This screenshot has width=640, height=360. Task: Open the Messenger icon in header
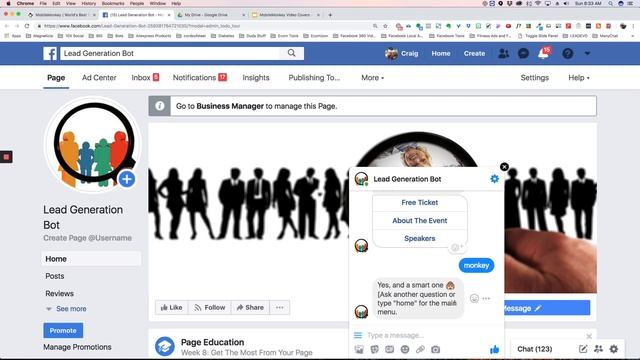pos(523,53)
